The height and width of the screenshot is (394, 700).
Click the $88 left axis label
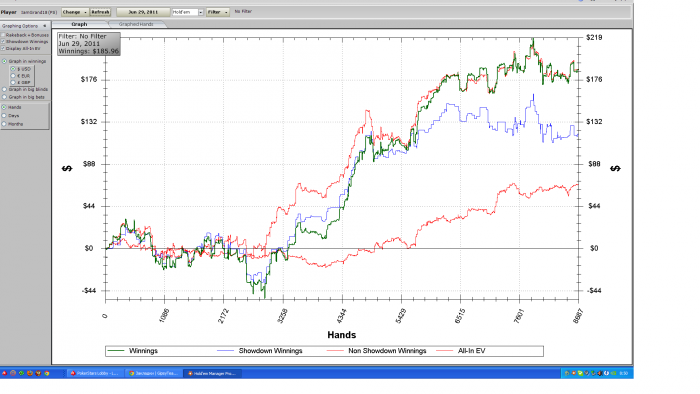click(90, 164)
